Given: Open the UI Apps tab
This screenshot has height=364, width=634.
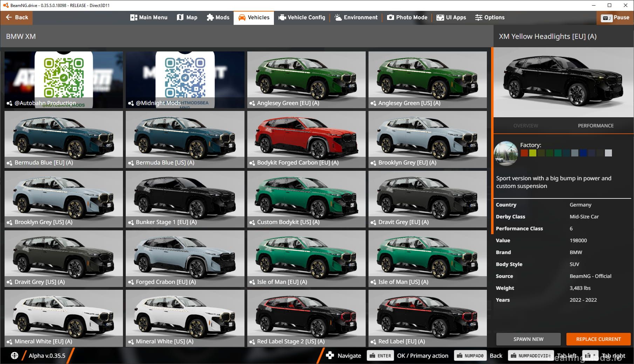Looking at the screenshot, I should [x=451, y=17].
